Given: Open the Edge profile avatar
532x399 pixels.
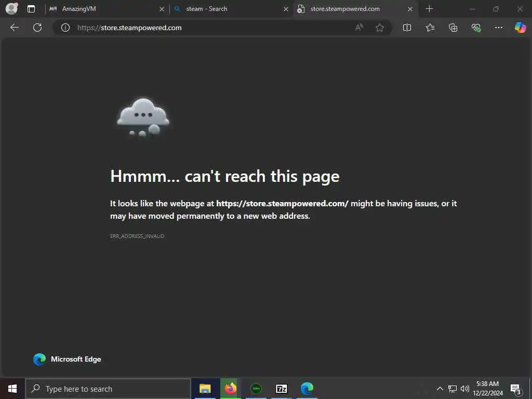Looking at the screenshot, I should coord(11,8).
